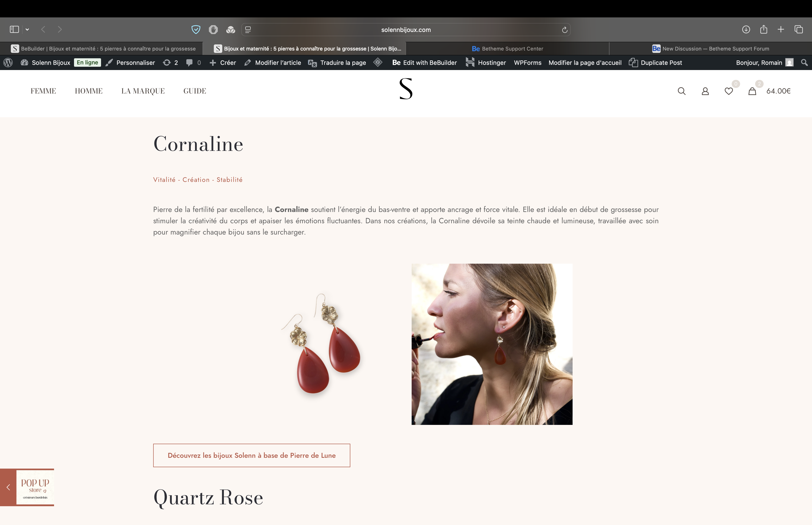Click Découvrez les bijoux Solenn button
The height and width of the screenshot is (525, 812).
(x=251, y=455)
